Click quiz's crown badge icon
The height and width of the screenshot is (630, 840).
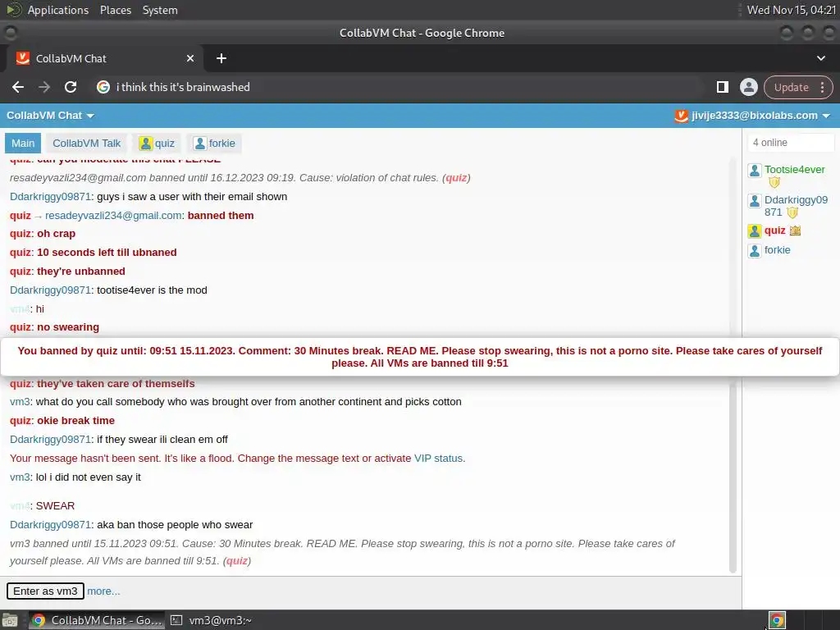pos(795,231)
